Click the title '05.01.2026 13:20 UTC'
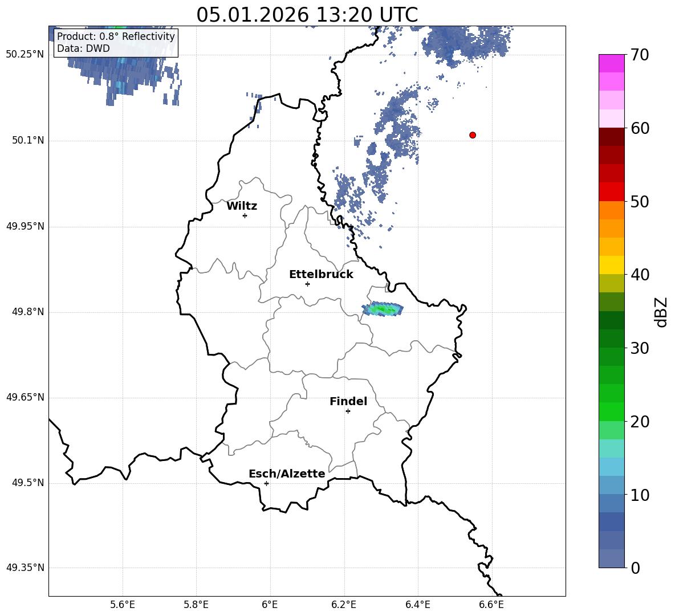The width and height of the screenshot is (675, 616). click(307, 15)
